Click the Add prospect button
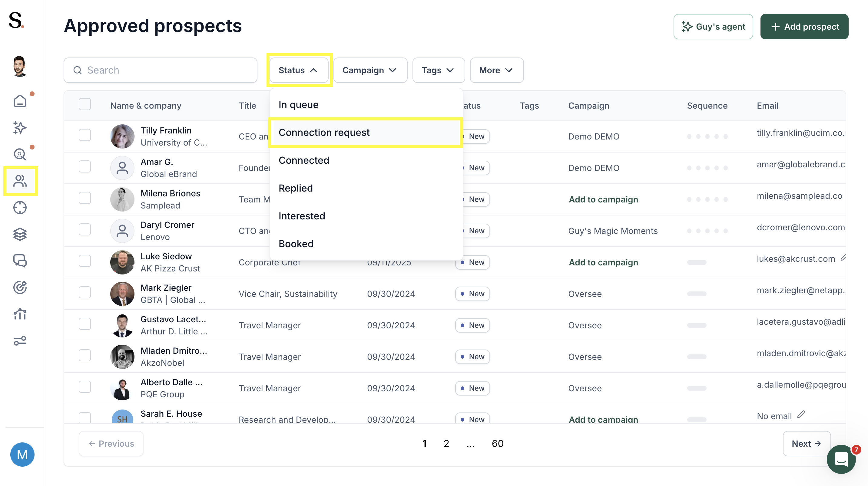 point(804,27)
